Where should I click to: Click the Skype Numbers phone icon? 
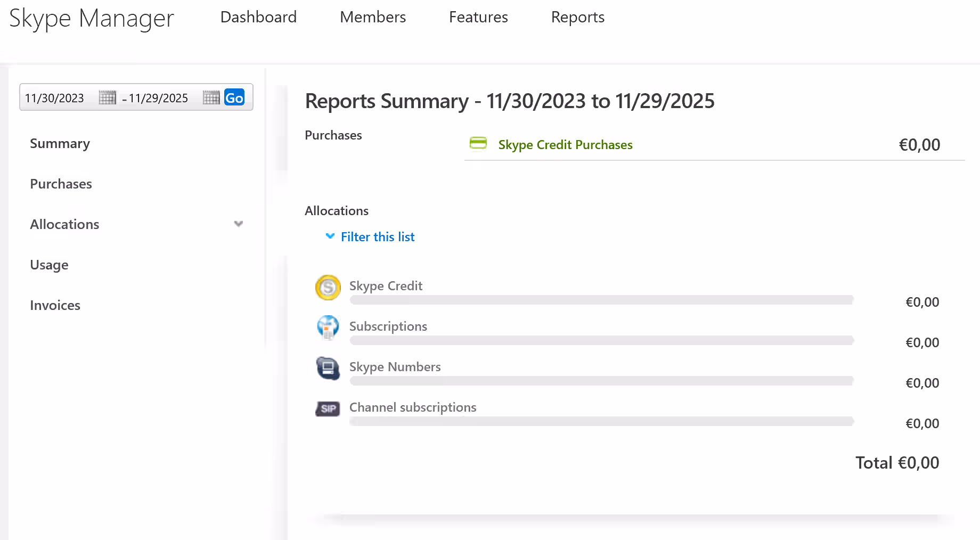point(328,368)
